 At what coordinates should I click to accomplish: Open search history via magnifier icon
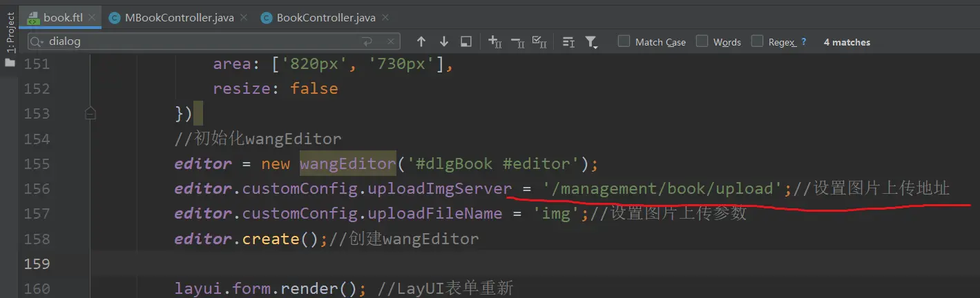pyautogui.click(x=38, y=41)
